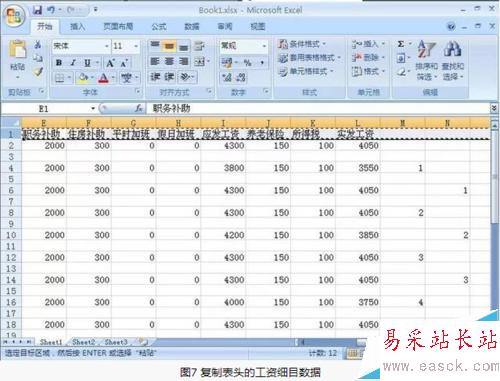This screenshot has width=500, height=381.
Task: Open the fill color dropdown arrow
Action: 92,78
